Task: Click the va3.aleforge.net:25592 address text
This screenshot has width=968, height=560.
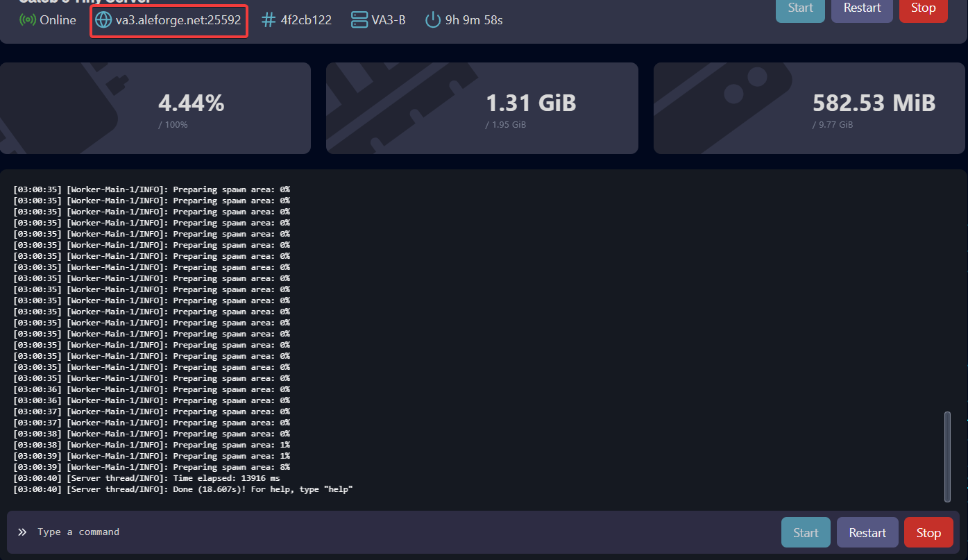Action: point(178,20)
